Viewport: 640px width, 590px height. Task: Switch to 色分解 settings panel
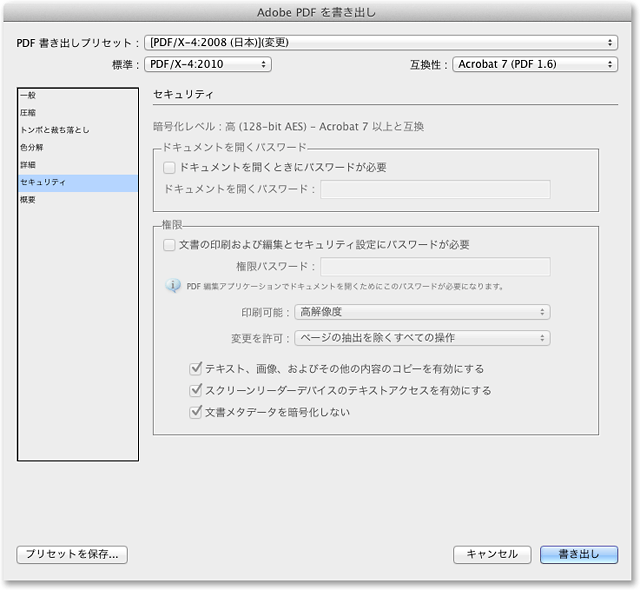[x=31, y=147]
